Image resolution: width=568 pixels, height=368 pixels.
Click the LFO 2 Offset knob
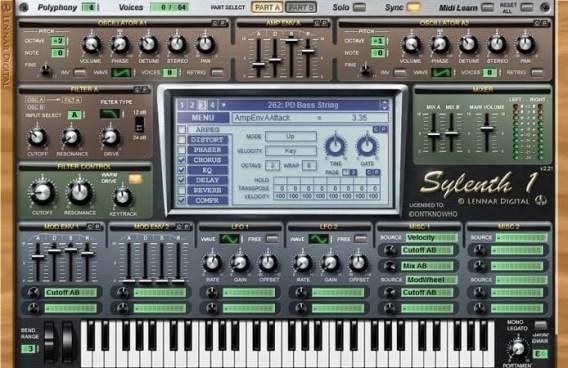[x=358, y=263]
